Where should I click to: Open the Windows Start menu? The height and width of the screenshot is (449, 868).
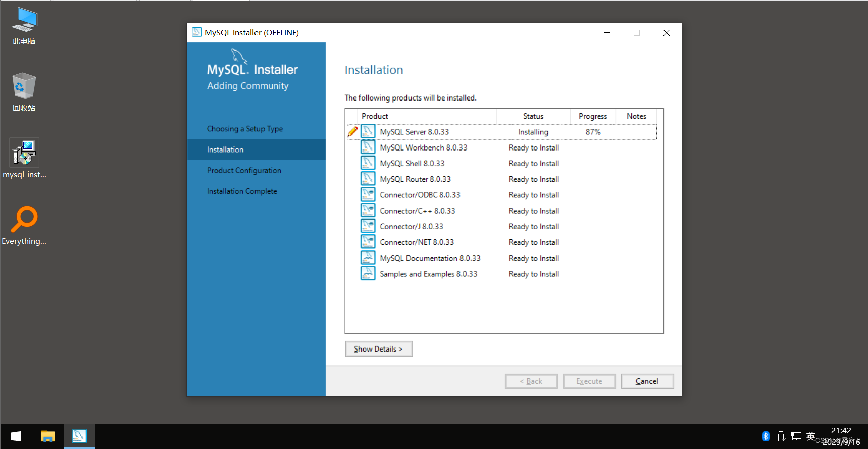pos(16,436)
